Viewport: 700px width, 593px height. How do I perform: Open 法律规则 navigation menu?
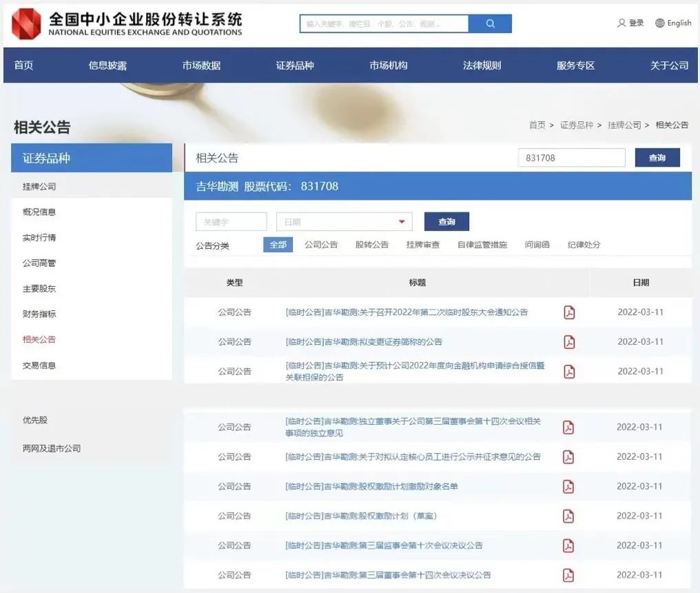point(482,66)
